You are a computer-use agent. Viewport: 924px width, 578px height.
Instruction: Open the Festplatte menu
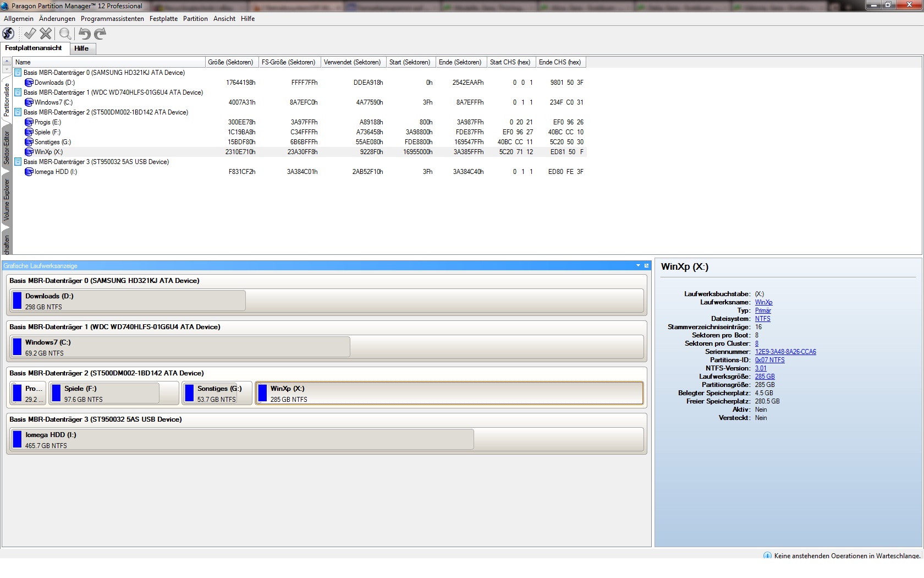tap(164, 19)
